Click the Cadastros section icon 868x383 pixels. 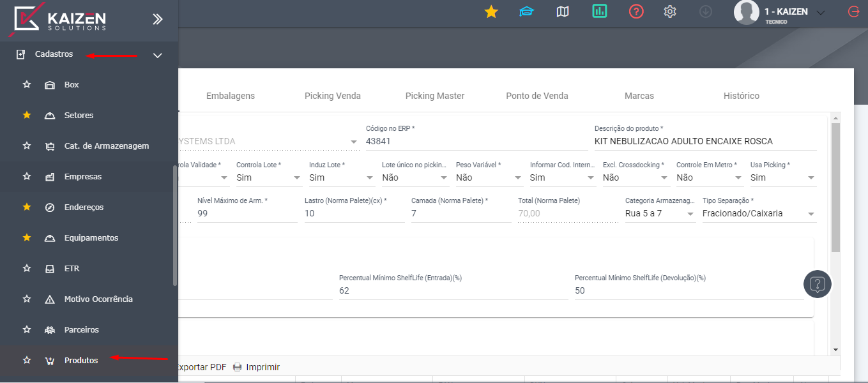20,54
